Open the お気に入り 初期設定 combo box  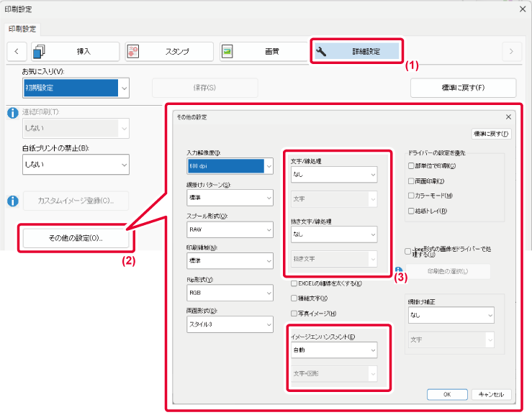pos(76,88)
